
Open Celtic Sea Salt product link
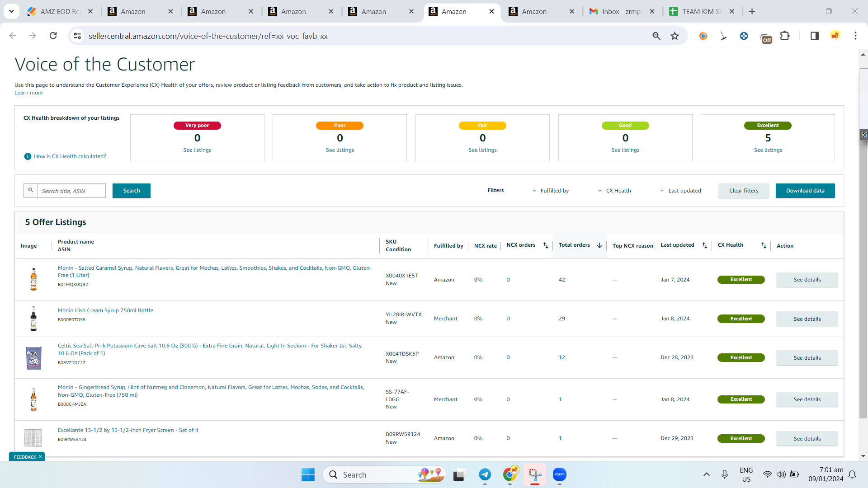click(210, 349)
